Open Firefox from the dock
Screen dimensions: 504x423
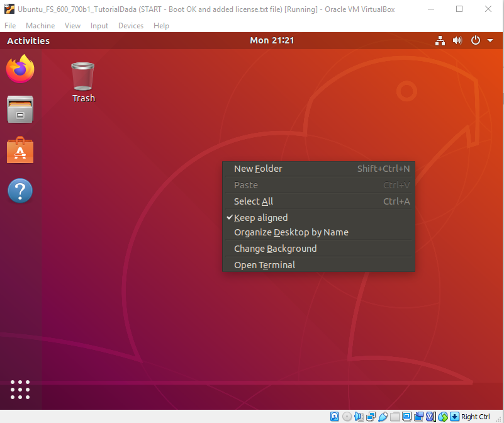[x=20, y=69]
